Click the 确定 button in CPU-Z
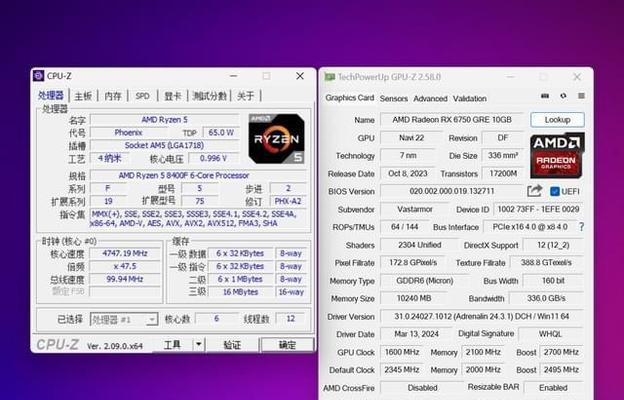This screenshot has width=624, height=400. [287, 345]
